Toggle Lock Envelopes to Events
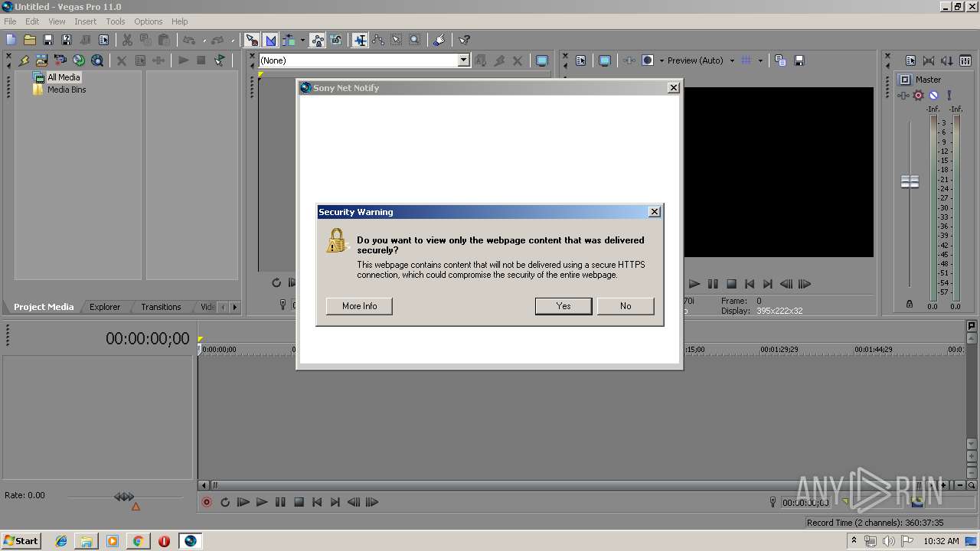Image resolution: width=980 pixels, height=551 pixels. pos(317,40)
